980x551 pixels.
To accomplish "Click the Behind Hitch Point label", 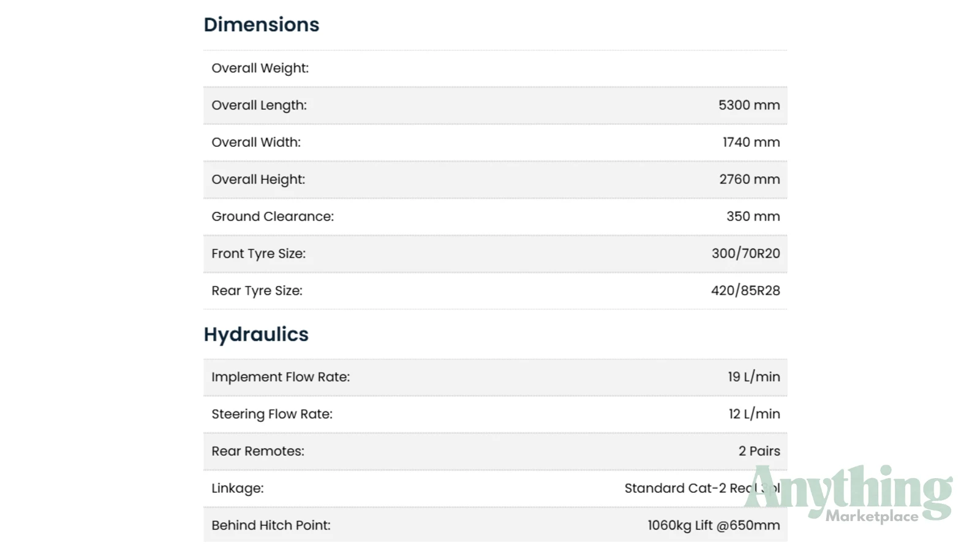I will pyautogui.click(x=271, y=525).
